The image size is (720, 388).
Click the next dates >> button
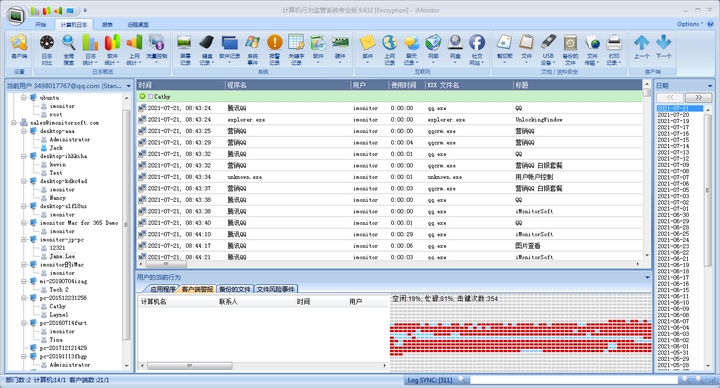point(698,97)
